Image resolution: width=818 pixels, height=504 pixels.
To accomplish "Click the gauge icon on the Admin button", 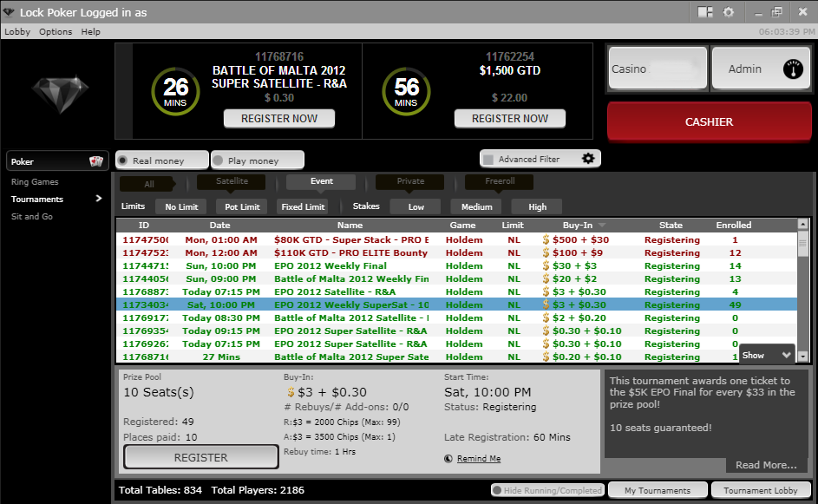I will coord(793,69).
